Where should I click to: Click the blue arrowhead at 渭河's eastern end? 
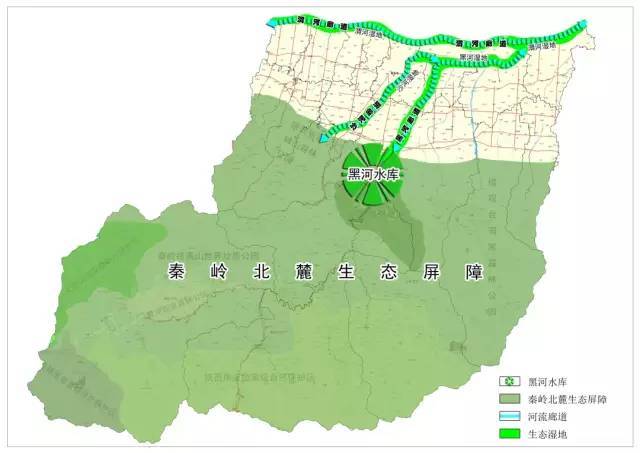[x=583, y=24]
